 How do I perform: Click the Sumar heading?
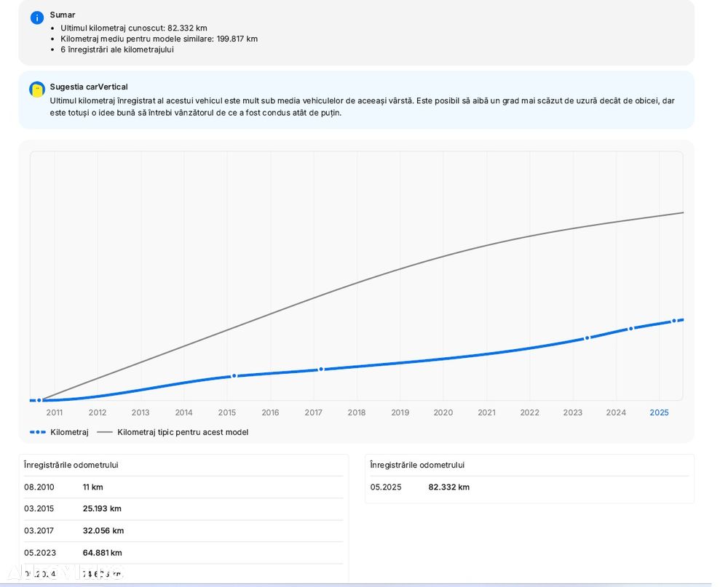click(x=63, y=15)
